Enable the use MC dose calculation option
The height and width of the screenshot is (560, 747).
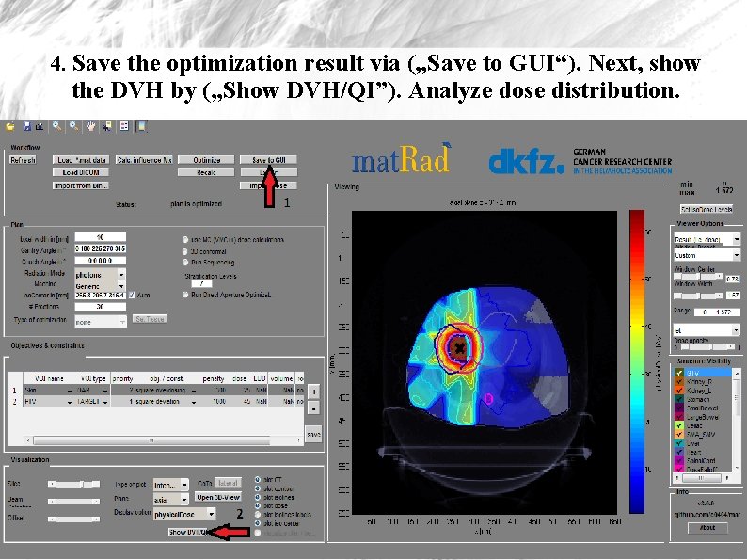click(185, 240)
